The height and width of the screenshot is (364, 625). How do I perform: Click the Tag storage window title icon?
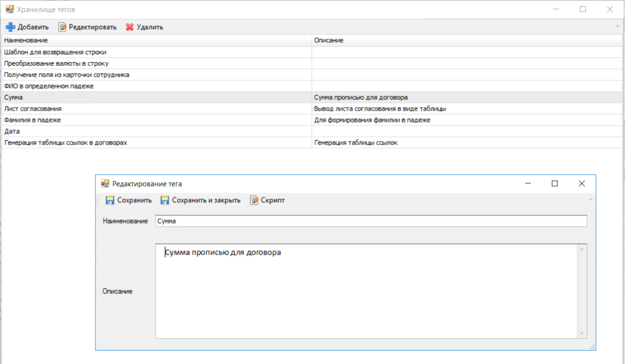click(10, 10)
